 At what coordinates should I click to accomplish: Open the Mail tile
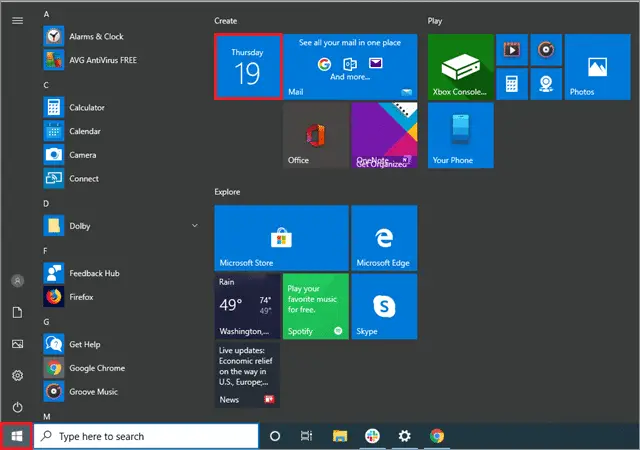[350, 67]
